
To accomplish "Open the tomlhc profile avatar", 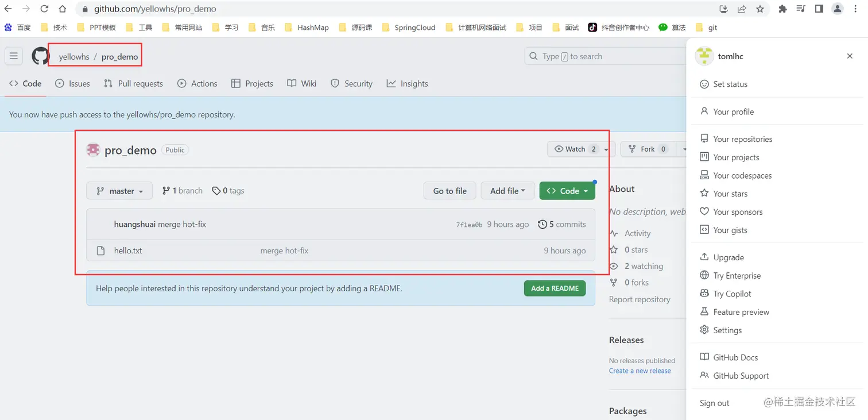I will 704,56.
